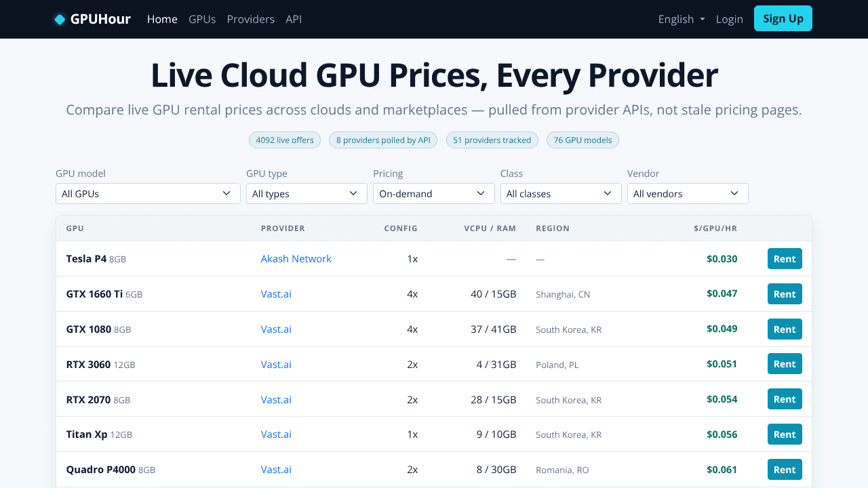Open the Akash Network provider link
868x488 pixels.
[296, 259]
